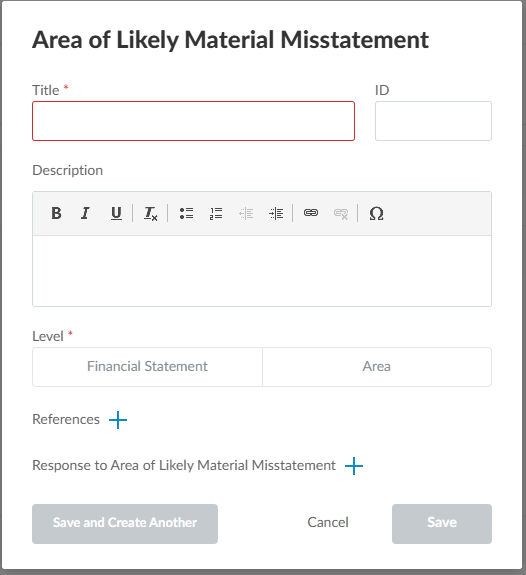Add a response to Area of Likely Material Misstatement
The height and width of the screenshot is (575, 526).
click(354, 466)
